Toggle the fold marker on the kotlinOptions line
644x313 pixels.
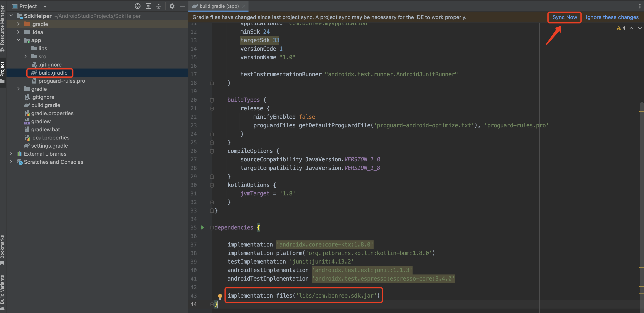click(212, 185)
